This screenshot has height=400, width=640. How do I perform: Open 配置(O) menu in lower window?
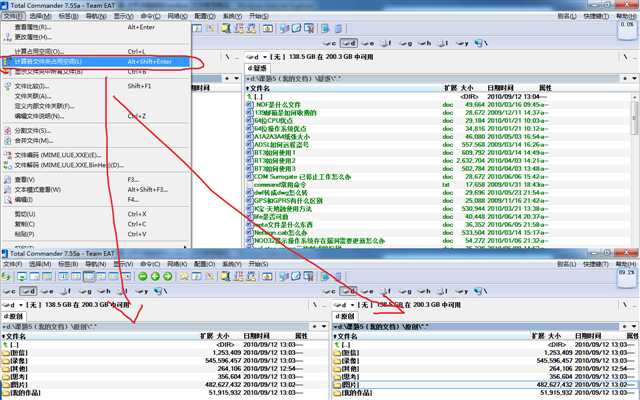[204, 264]
